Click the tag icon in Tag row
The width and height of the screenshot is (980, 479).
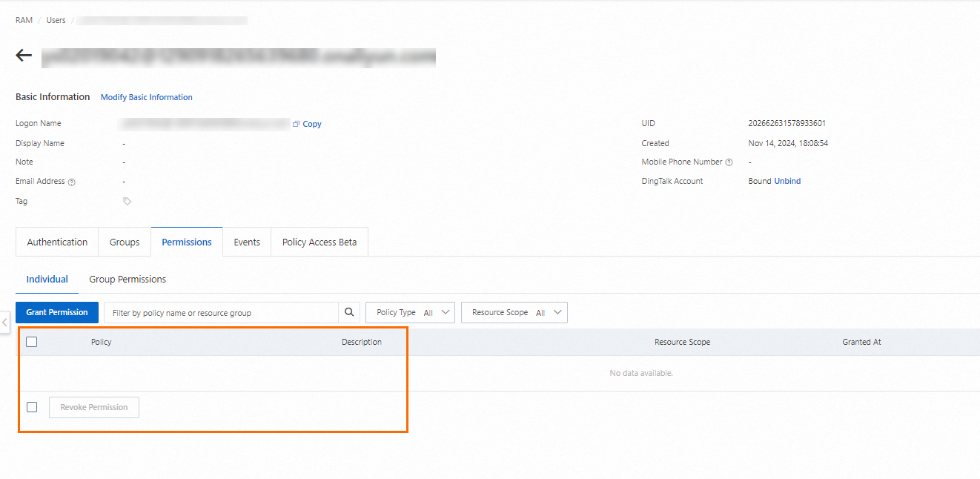[x=127, y=201]
